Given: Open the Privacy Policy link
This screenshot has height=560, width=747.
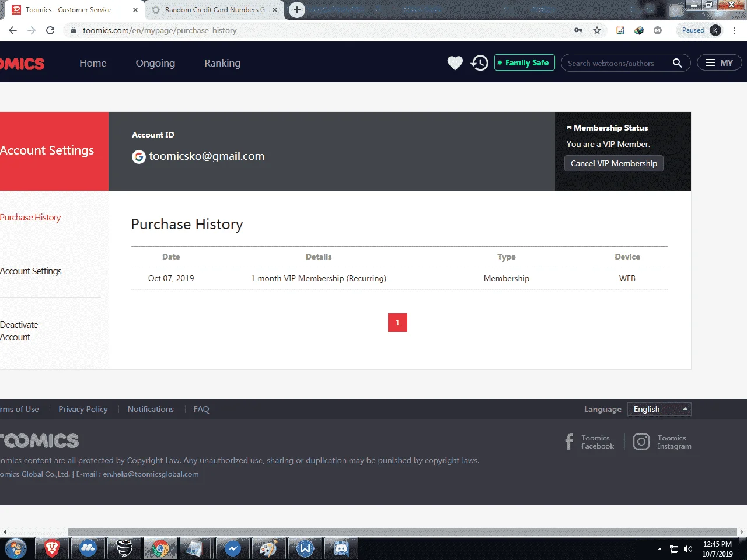Looking at the screenshot, I should [83, 409].
